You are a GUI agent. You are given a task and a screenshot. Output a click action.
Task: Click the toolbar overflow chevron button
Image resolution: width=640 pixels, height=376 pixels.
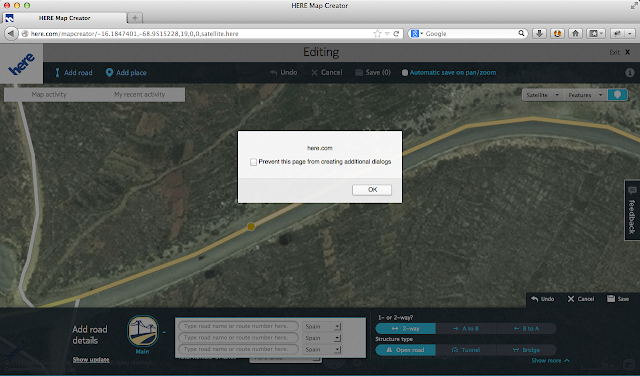pyautogui.click(x=630, y=33)
